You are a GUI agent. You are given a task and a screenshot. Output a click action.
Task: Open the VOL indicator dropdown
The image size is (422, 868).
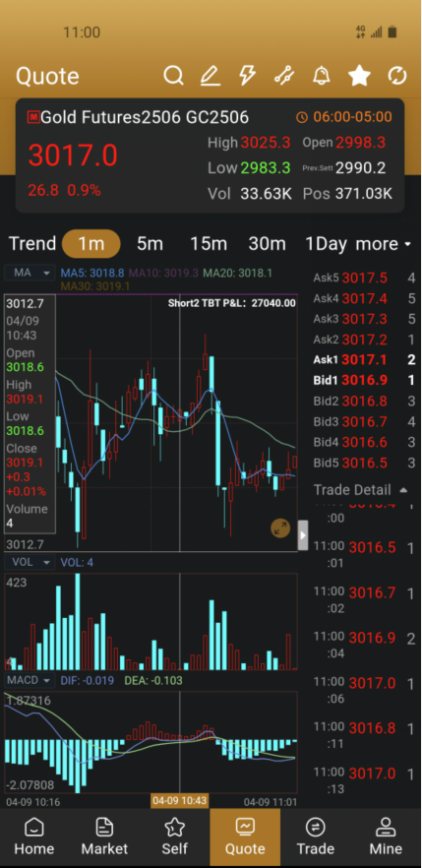pyautogui.click(x=30, y=563)
